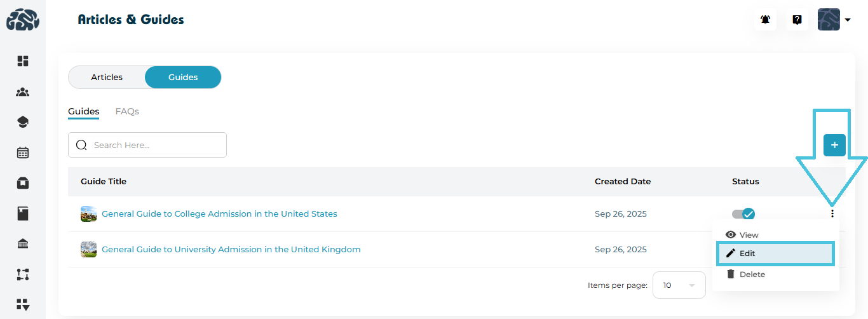Open the book icon in sidebar
Screen dimensions: 868x319
pos(23,214)
